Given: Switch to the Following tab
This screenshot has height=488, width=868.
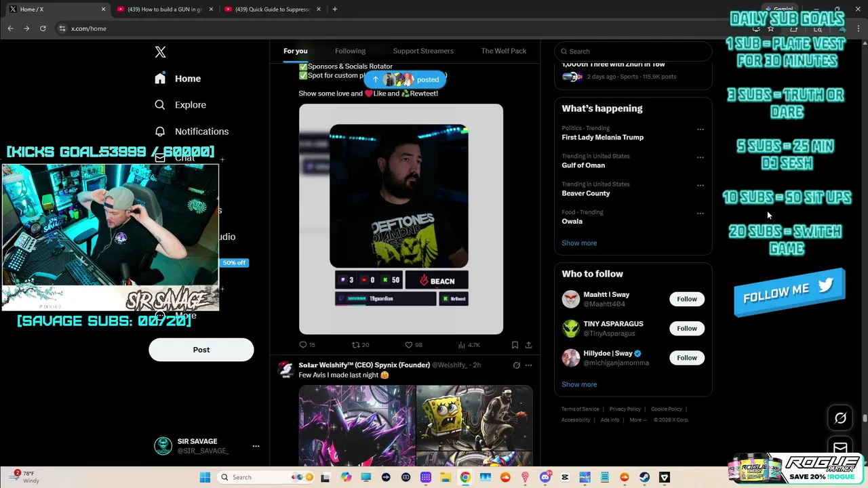Looking at the screenshot, I should pos(350,51).
